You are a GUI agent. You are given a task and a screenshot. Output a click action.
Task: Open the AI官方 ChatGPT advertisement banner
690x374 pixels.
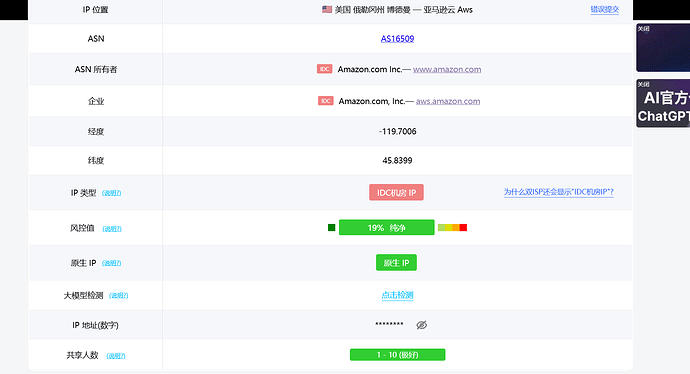tap(663, 103)
